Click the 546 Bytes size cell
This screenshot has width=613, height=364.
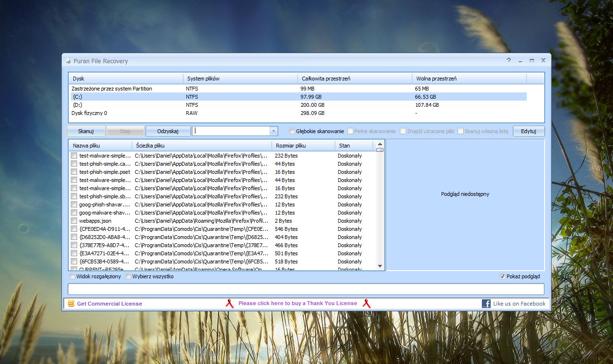286,229
